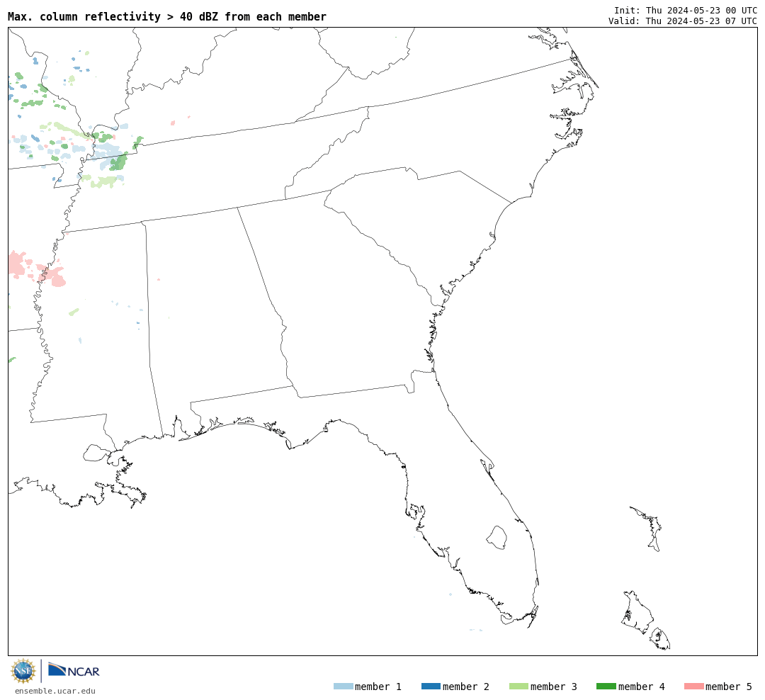Open the ensemble.ucar.edu link text
Image resolution: width=765 pixels, height=700 pixels.
55,691
